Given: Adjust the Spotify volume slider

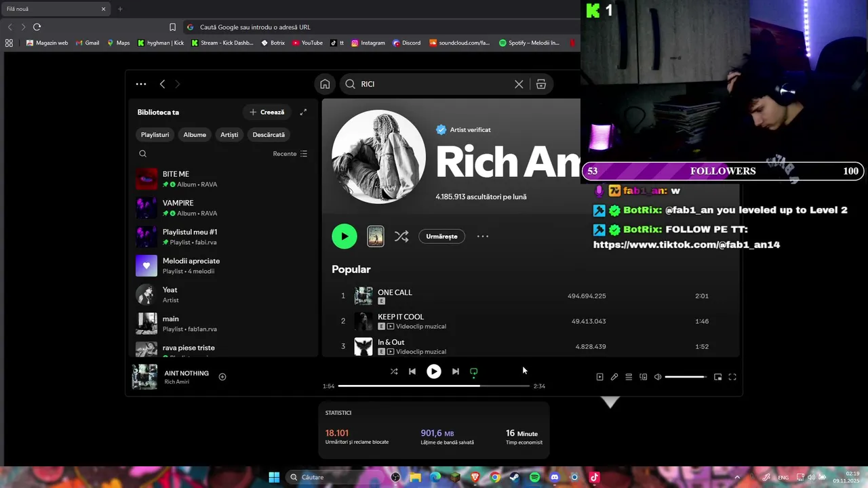Looking at the screenshot, I should [686, 377].
